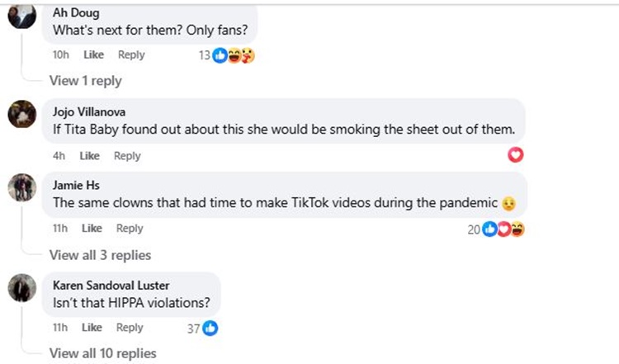Expand View all 10 replies

pyautogui.click(x=102, y=353)
